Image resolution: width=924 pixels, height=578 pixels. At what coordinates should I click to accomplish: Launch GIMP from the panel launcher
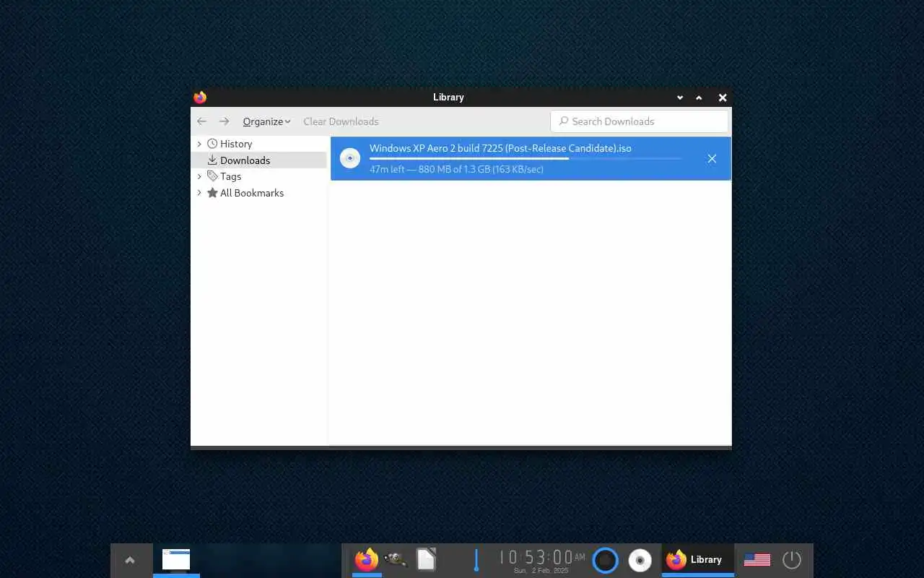[396, 560]
